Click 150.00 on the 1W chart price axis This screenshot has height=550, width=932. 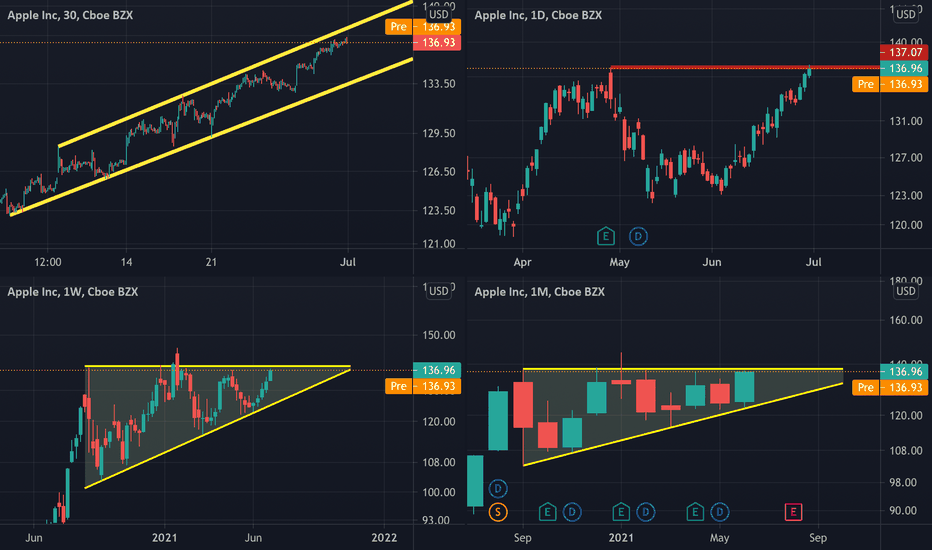[x=439, y=335]
